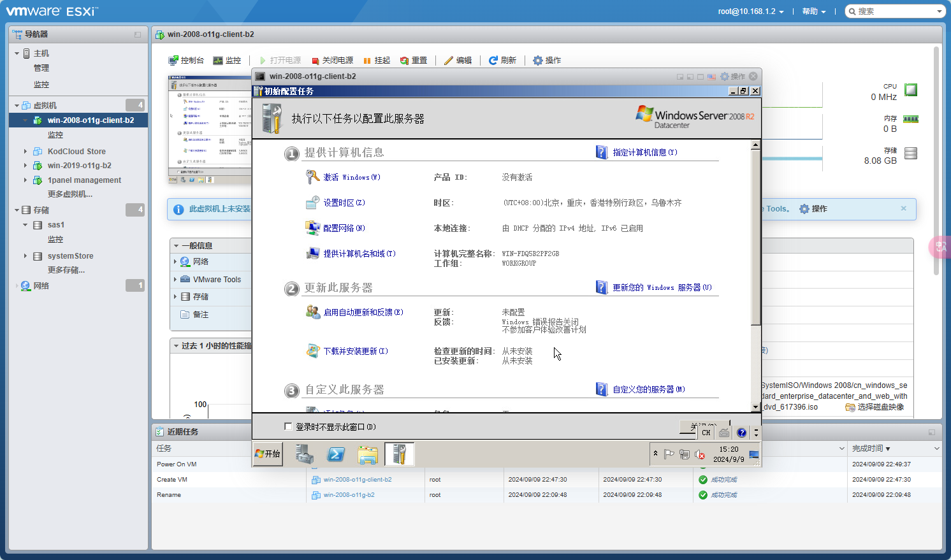951x560 pixels.
Task: Open the 操作 actions menu in VM toolbar
Action: (x=547, y=61)
